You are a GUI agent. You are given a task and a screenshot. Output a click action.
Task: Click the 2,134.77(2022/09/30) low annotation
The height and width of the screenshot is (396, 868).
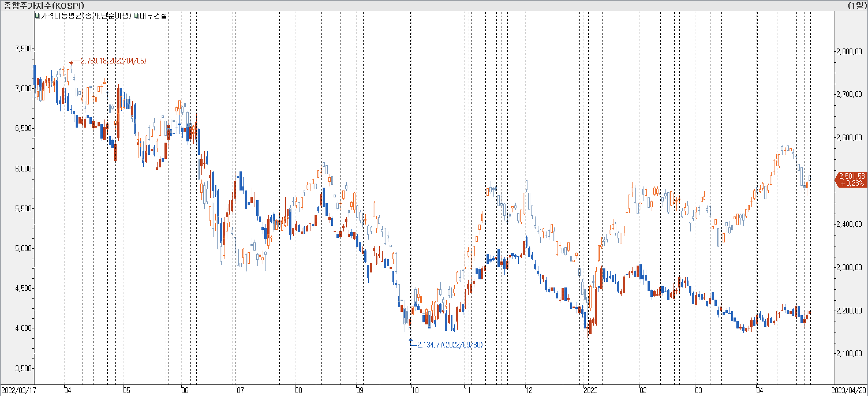(450, 344)
